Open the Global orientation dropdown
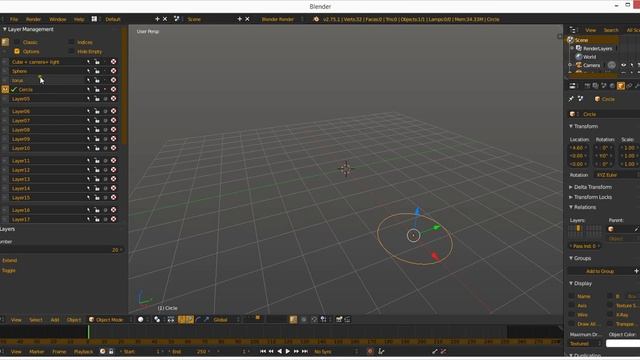The width and height of the screenshot is (640, 360). coord(226,320)
